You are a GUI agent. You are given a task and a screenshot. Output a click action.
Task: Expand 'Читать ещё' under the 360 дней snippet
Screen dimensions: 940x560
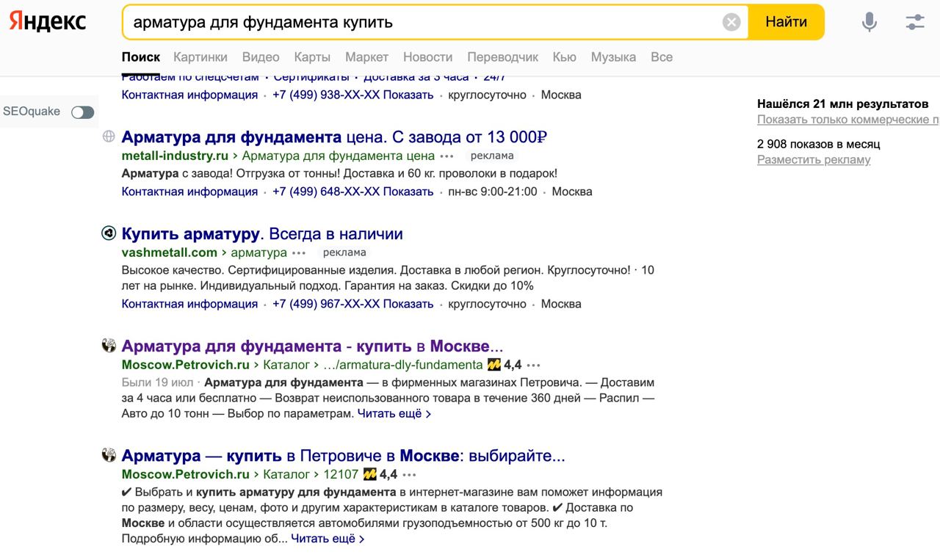[394, 414]
